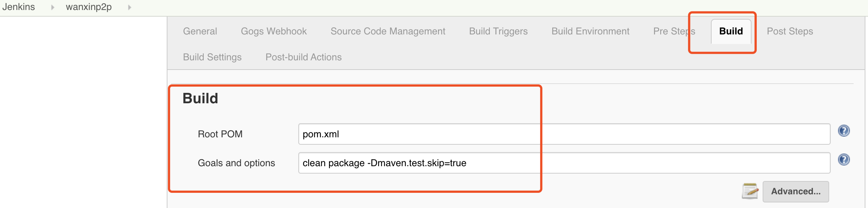
Task: Open help for Root POM field
Action: pos(844,131)
